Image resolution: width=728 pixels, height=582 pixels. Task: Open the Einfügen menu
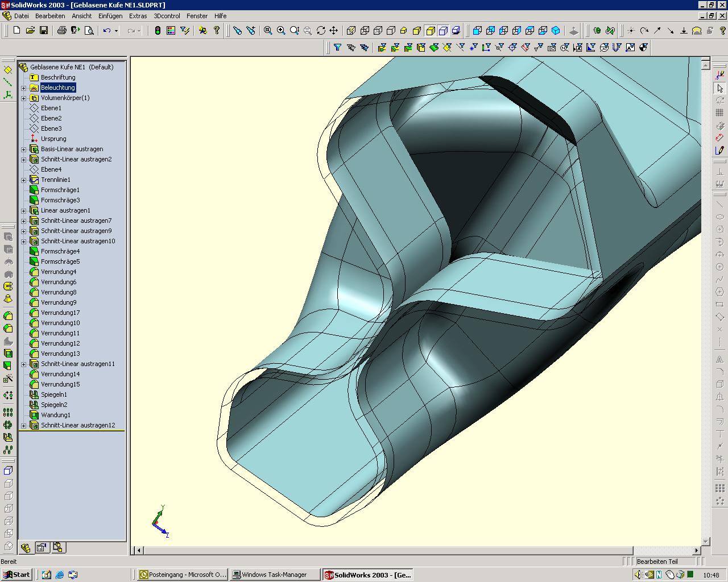point(110,16)
